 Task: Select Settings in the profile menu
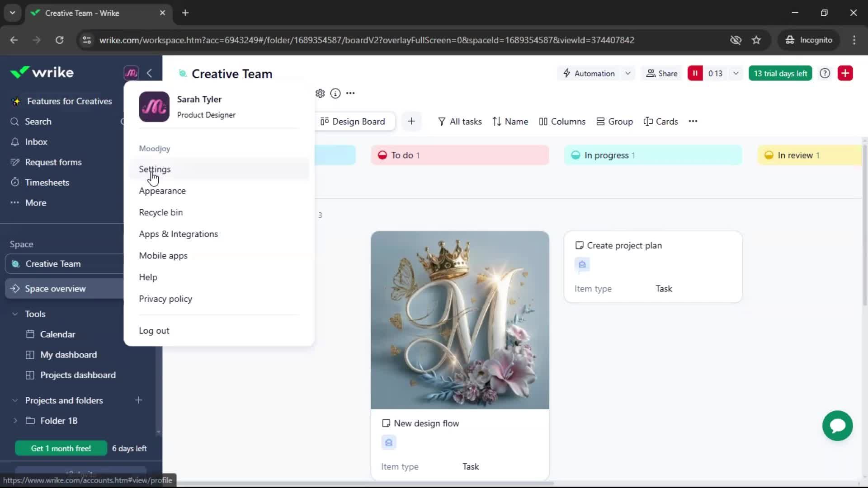point(219,169)
